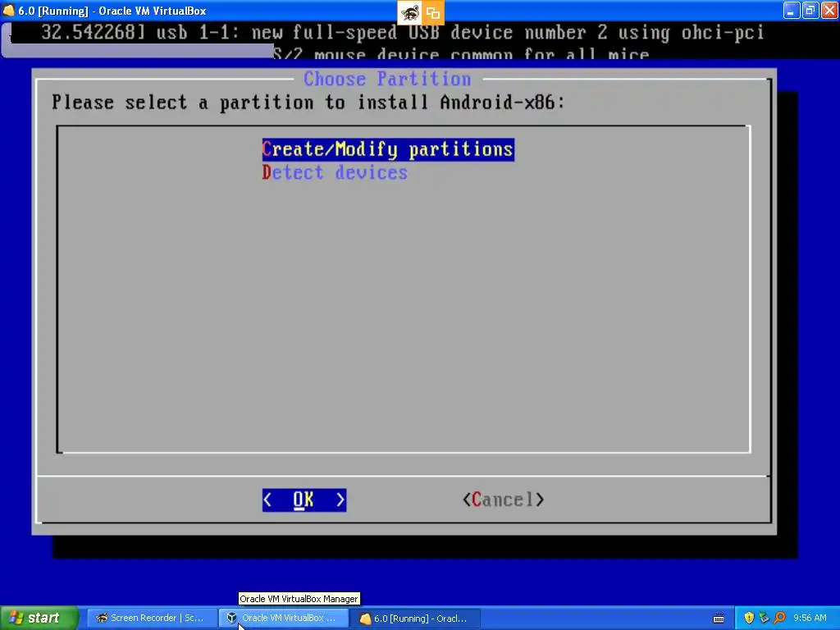Minimize the VirtualBox VM window
Screen dimensions: 840x630
coord(792,11)
